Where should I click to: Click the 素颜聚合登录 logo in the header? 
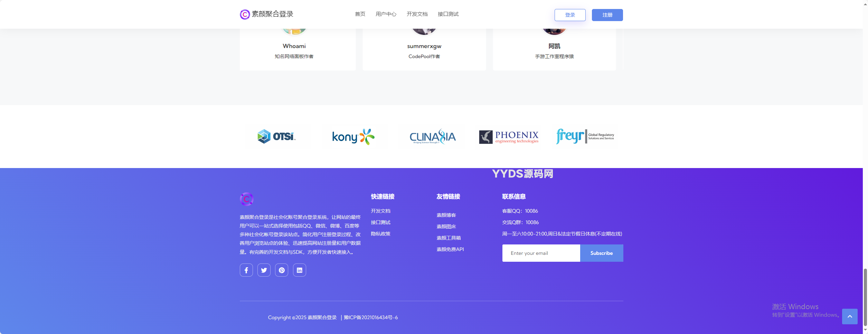(x=266, y=14)
